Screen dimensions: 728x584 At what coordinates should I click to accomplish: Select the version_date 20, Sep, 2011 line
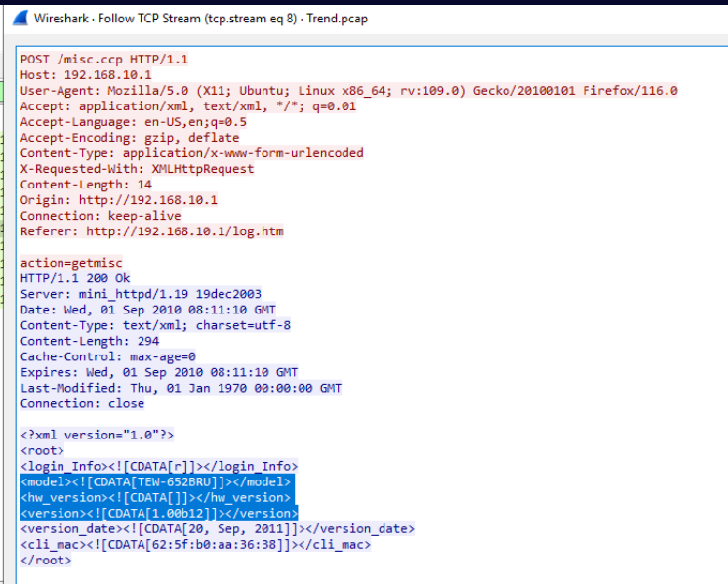[x=217, y=528]
